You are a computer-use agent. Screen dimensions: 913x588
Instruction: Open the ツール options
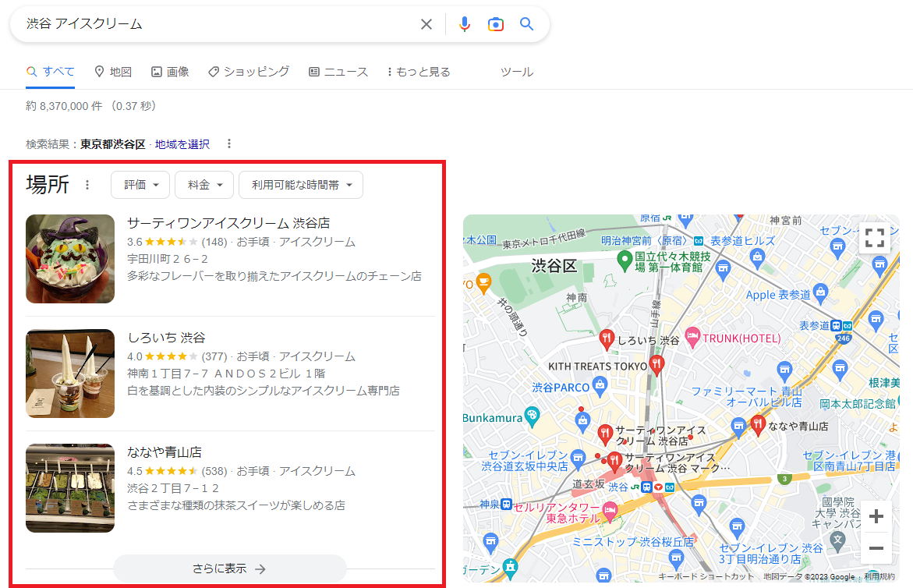pyautogui.click(x=516, y=72)
